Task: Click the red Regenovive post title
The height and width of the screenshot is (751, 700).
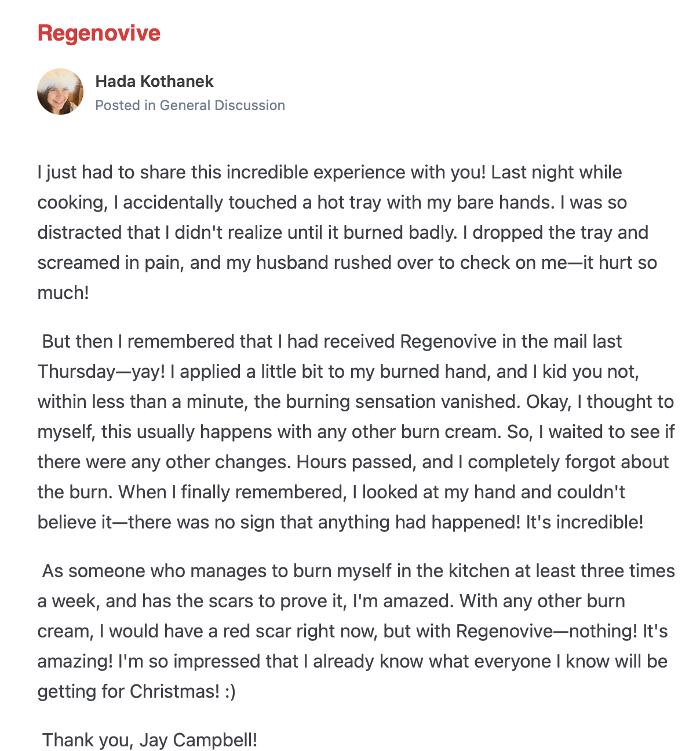Action: point(99,33)
